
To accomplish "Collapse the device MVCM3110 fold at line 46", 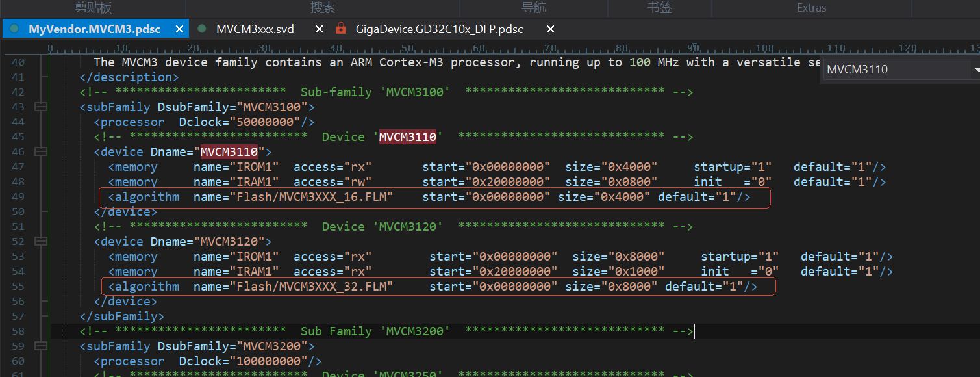I will click(41, 151).
